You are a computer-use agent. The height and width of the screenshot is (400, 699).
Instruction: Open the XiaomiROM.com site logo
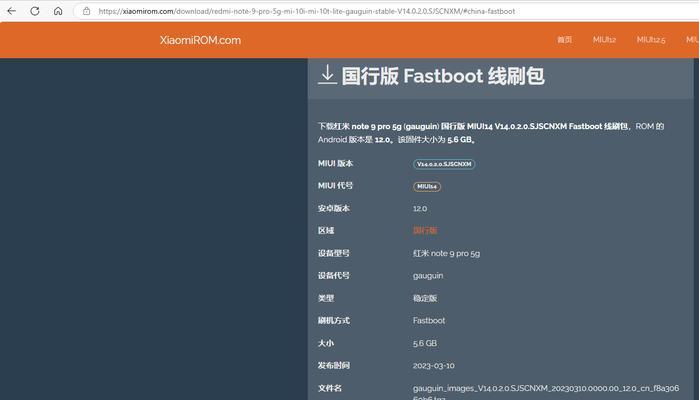pyautogui.click(x=200, y=40)
